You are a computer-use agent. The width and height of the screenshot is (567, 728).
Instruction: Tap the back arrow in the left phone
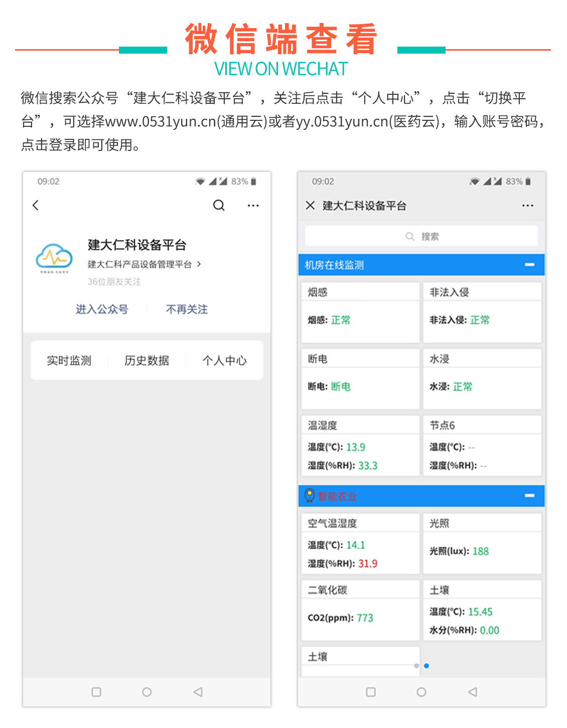click(x=36, y=205)
